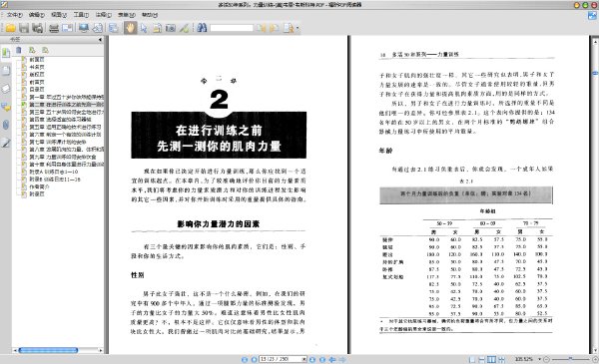Open the Attachments paperclip side tab

coord(6,125)
